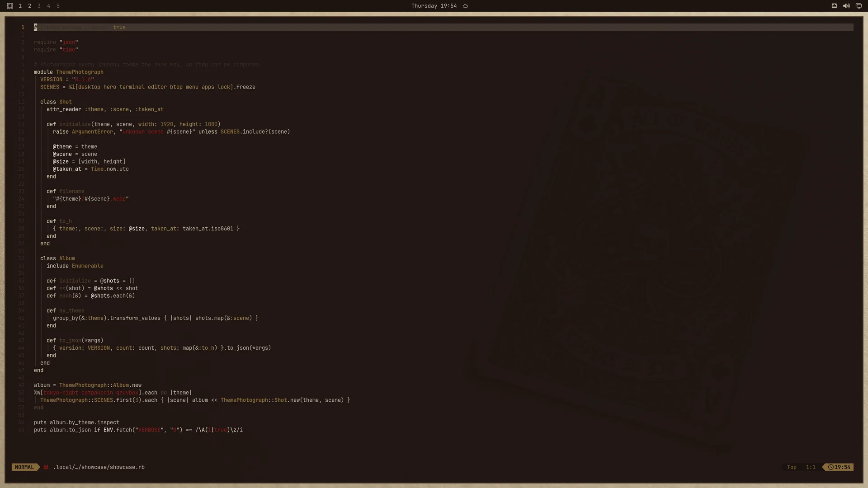The image size is (868, 488).
Task: Switch to workspace 4
Action: 48,6
